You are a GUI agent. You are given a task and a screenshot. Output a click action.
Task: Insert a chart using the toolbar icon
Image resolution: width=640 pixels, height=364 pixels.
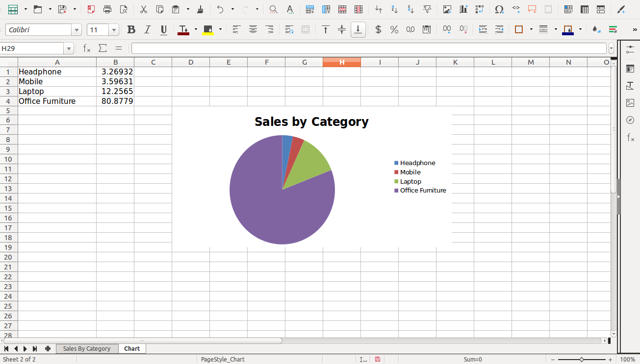click(x=463, y=9)
